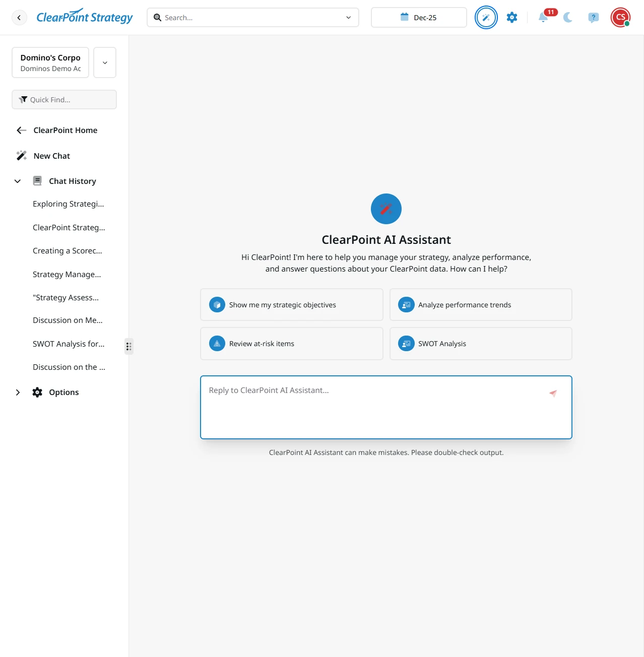The image size is (644, 657).
Task: Click the icon on SWOT Analysis card
Action: (406, 344)
